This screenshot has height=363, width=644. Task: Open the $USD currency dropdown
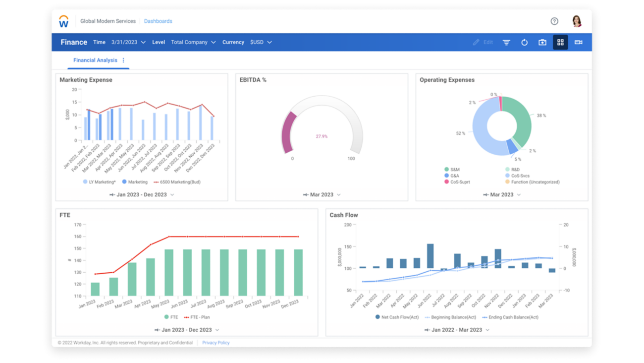pyautogui.click(x=261, y=42)
